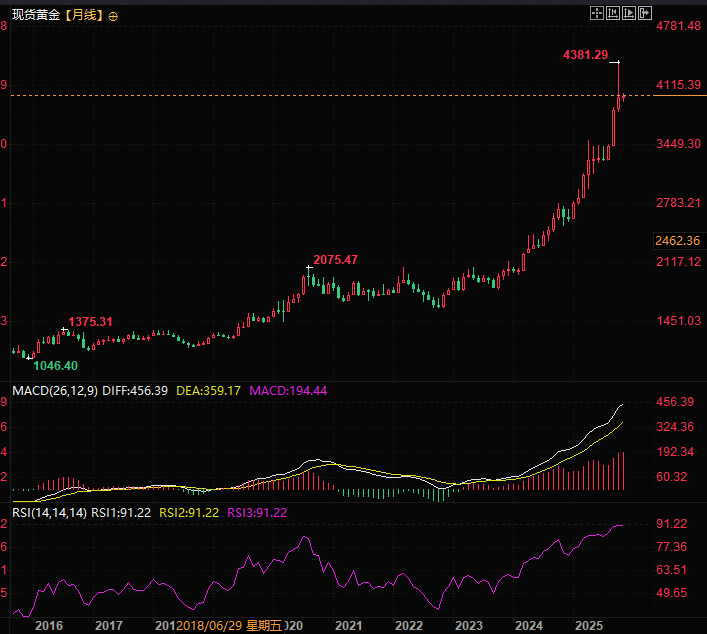The height and width of the screenshot is (634, 707).
Task: Click the RSI1:91.22 value label
Action: [122, 513]
